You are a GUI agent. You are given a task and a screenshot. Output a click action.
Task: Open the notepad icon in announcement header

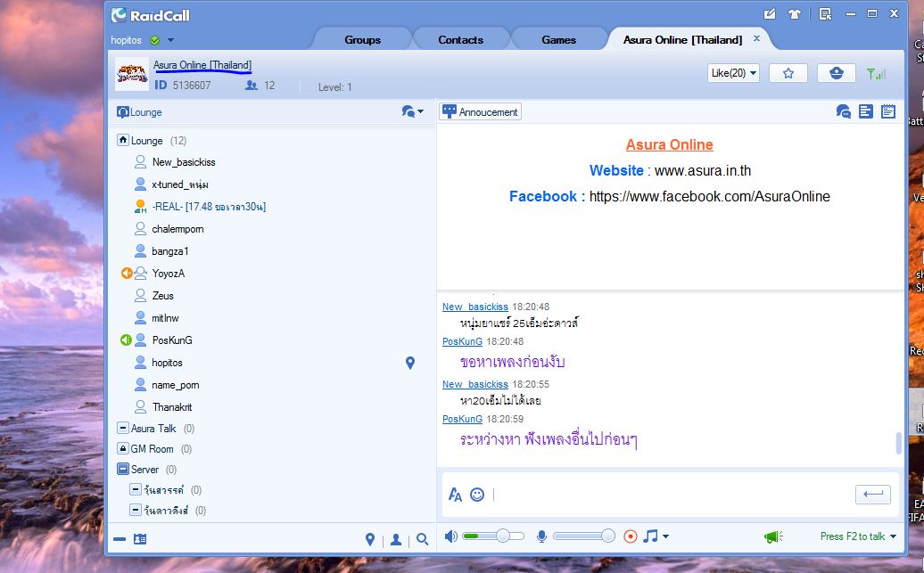point(888,111)
